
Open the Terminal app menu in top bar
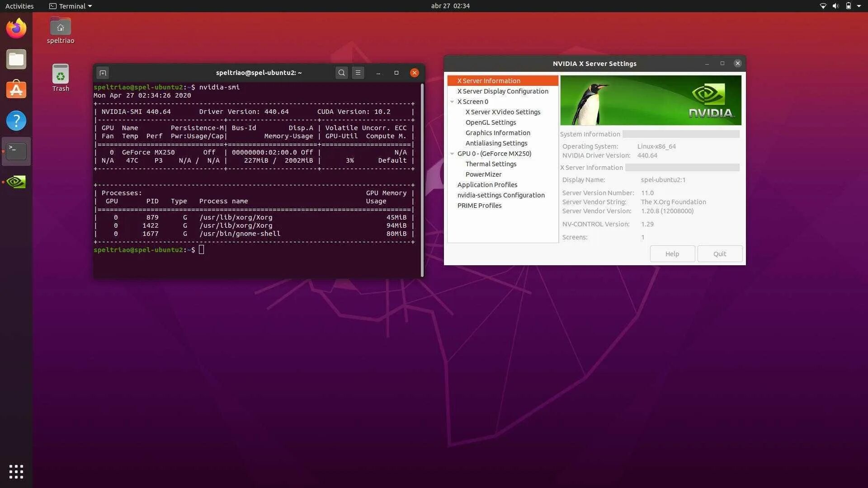pos(71,6)
